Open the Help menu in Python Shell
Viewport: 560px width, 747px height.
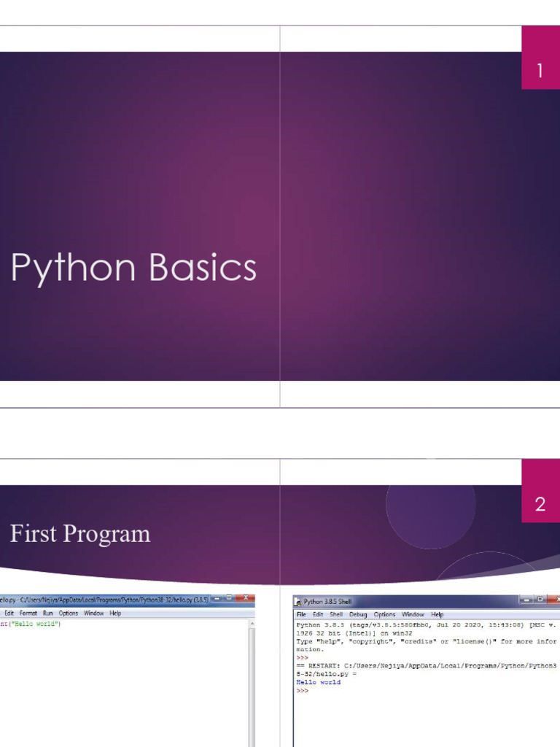[x=437, y=615]
